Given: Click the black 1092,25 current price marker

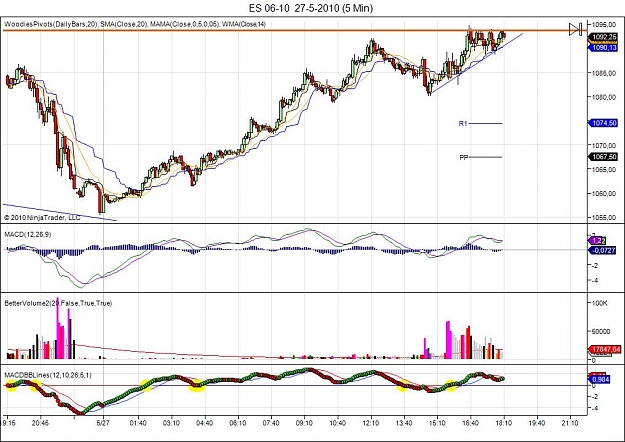Looking at the screenshot, I should (604, 37).
